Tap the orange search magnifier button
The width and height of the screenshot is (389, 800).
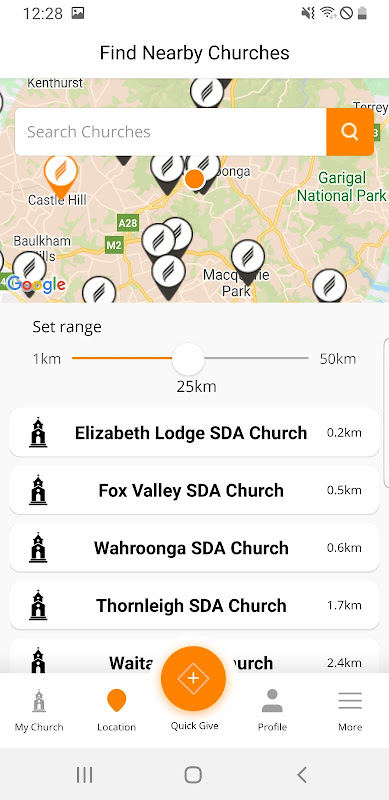pos(350,132)
